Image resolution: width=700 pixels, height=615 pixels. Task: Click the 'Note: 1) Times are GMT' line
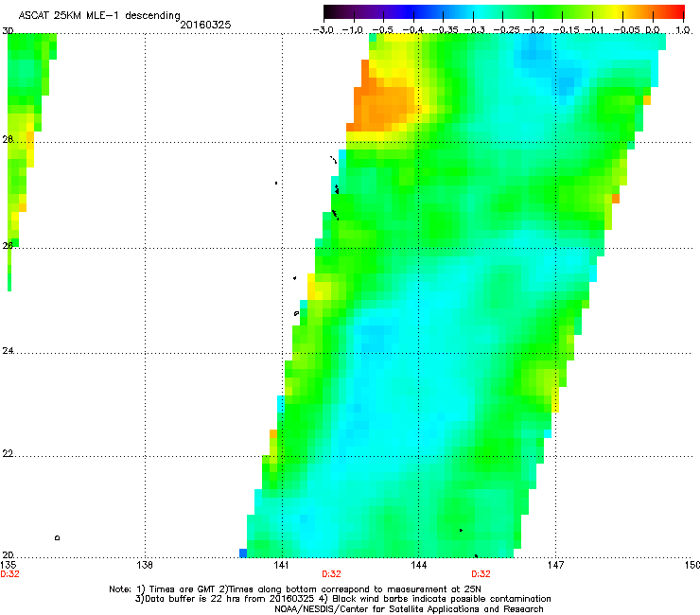(x=295, y=589)
